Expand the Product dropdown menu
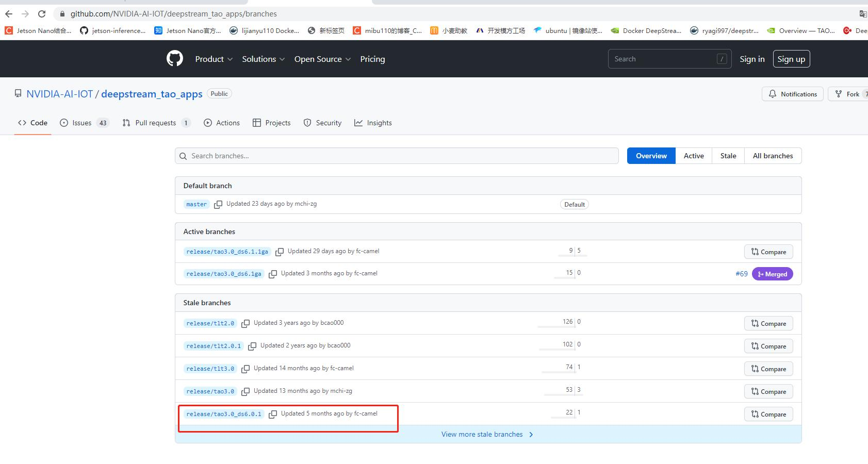The image size is (868, 464). pyautogui.click(x=214, y=59)
